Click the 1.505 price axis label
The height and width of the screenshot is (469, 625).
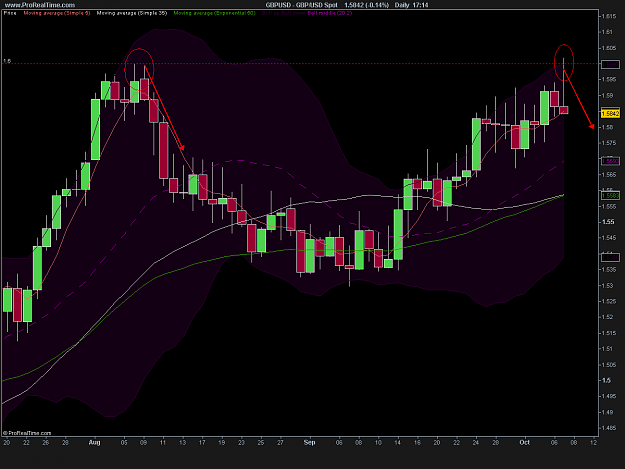(x=609, y=365)
